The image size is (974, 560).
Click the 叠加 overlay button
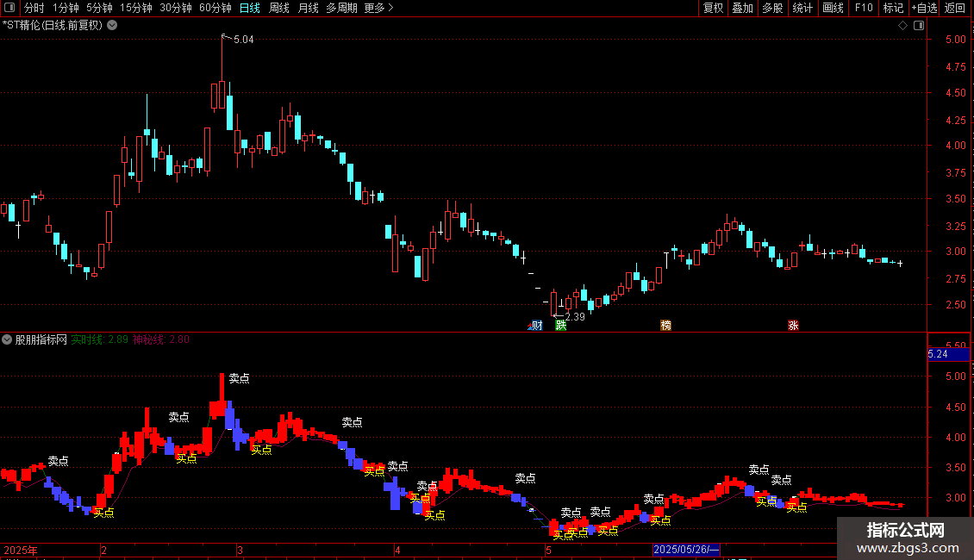[743, 8]
